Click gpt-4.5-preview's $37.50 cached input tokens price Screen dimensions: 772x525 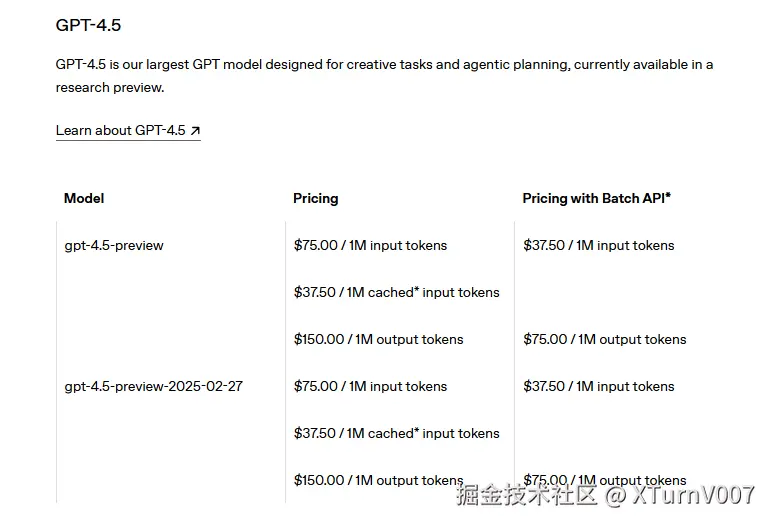(x=396, y=292)
